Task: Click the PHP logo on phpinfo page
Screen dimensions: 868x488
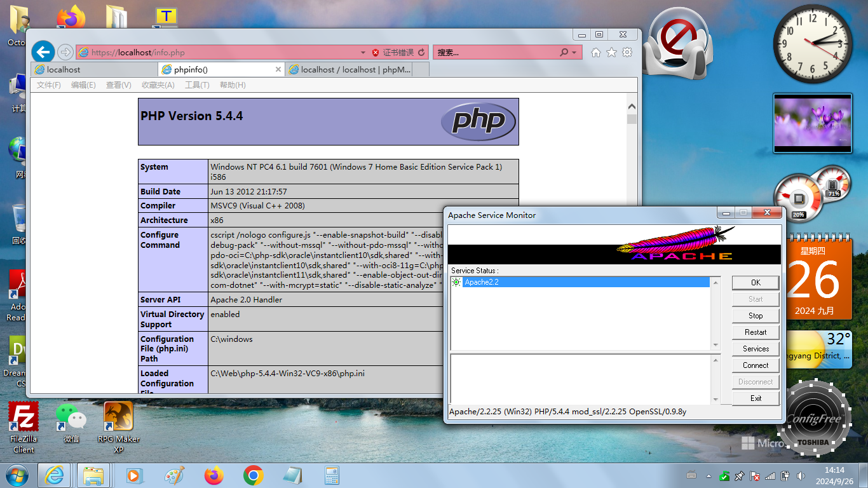Action: coord(478,121)
